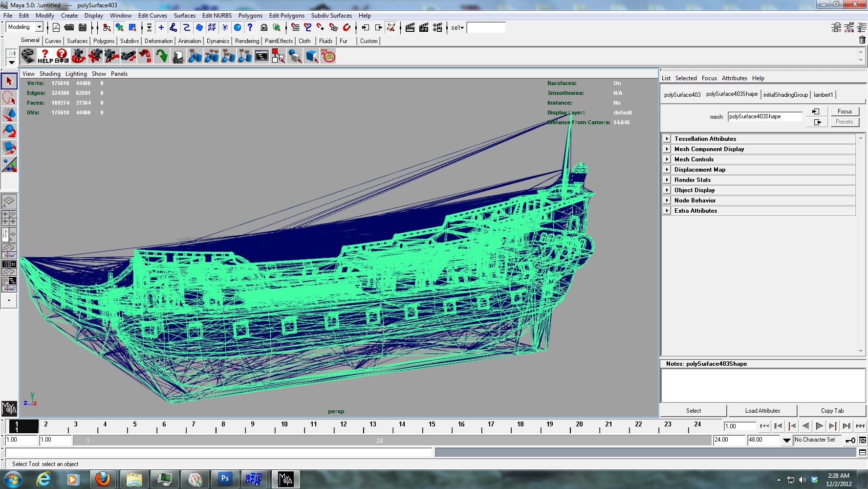Open Firefox from the taskbar
This screenshot has width=868, height=489.
[x=103, y=479]
